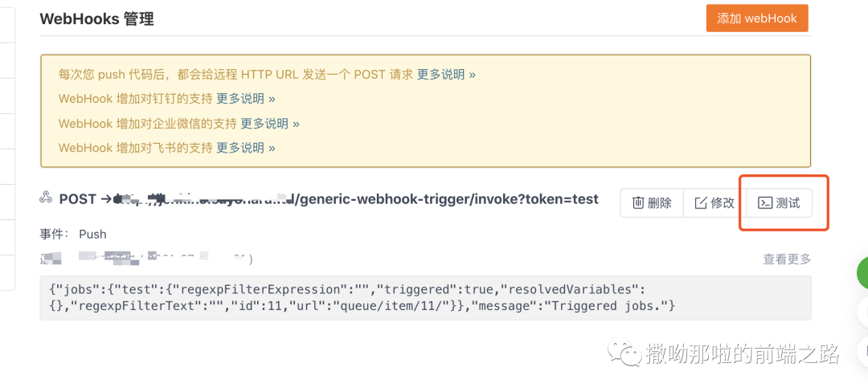
Task: Click the WeChat logo in the watermark
Action: click(624, 352)
